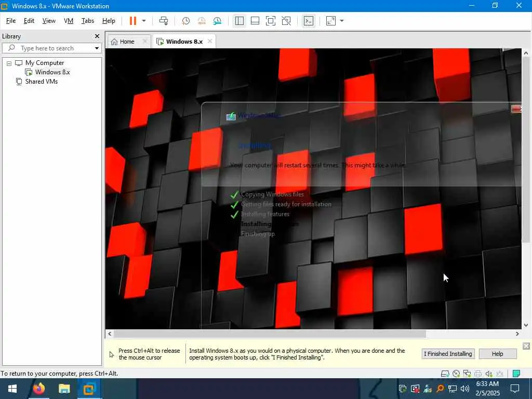Click the VMware Workstation taskbar icon

[89, 389]
